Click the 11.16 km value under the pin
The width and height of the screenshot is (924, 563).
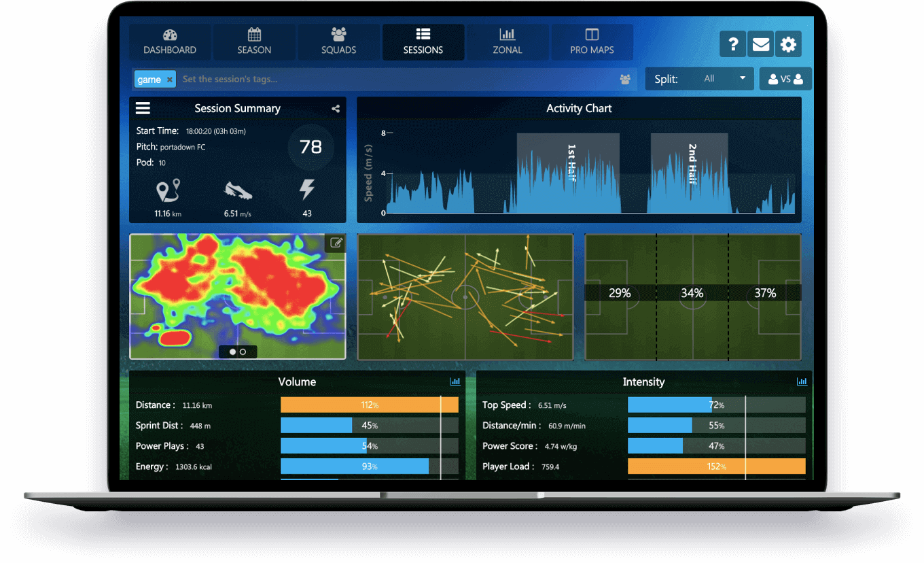pyautogui.click(x=168, y=214)
